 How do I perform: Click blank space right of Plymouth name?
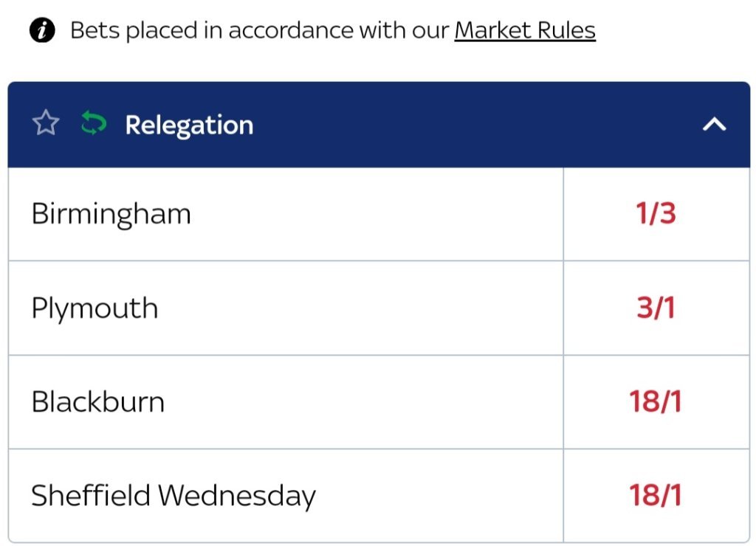(362, 308)
